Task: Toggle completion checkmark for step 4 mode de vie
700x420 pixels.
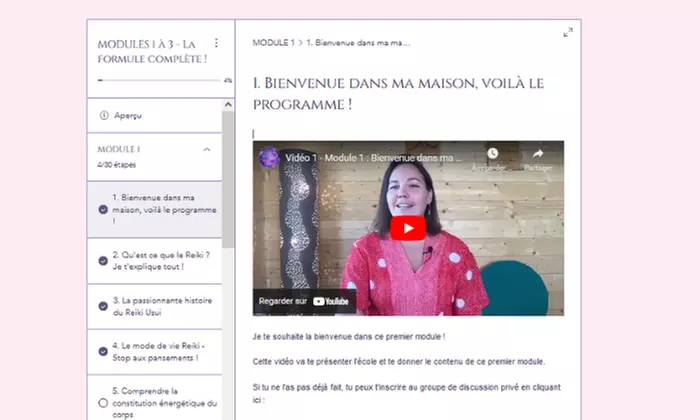Action: tap(103, 351)
